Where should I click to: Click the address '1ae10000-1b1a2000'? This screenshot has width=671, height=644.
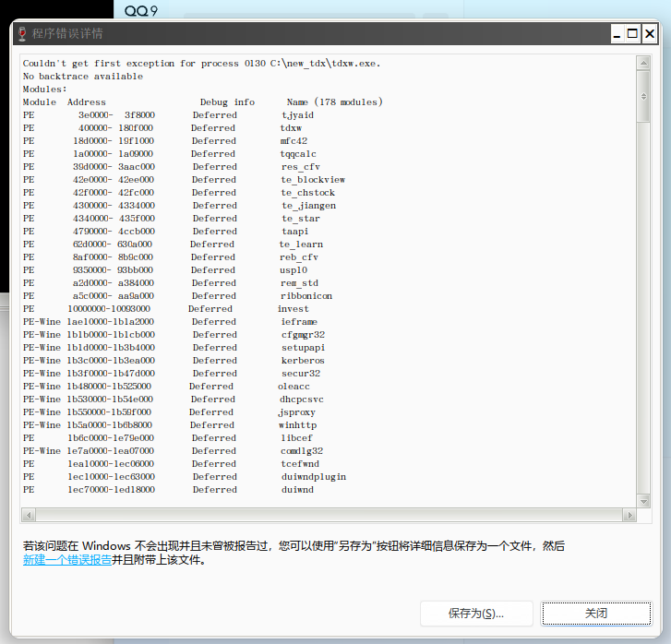pos(111,322)
